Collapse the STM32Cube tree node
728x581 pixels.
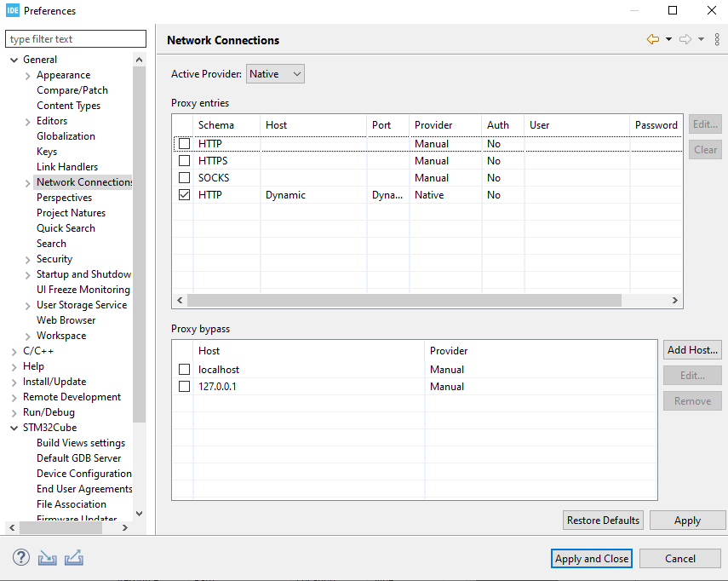click(14, 429)
